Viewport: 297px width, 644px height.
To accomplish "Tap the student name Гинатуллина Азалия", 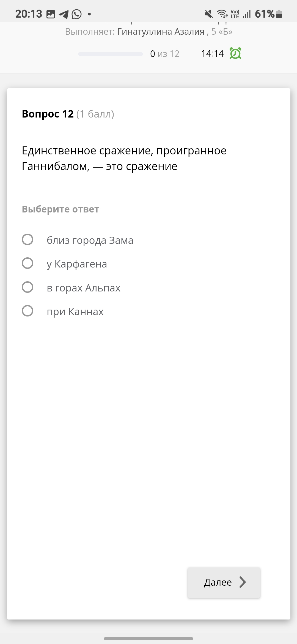I will [161, 32].
